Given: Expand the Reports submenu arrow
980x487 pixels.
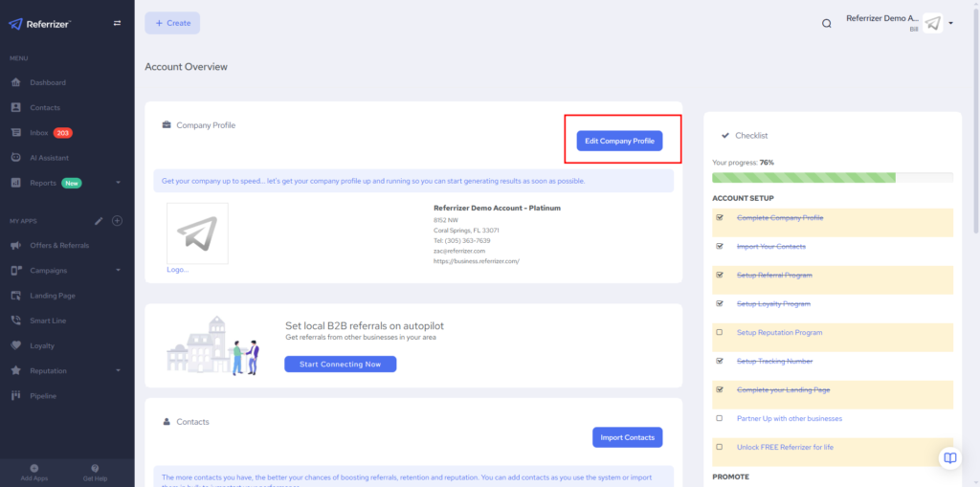Looking at the screenshot, I should tap(118, 183).
